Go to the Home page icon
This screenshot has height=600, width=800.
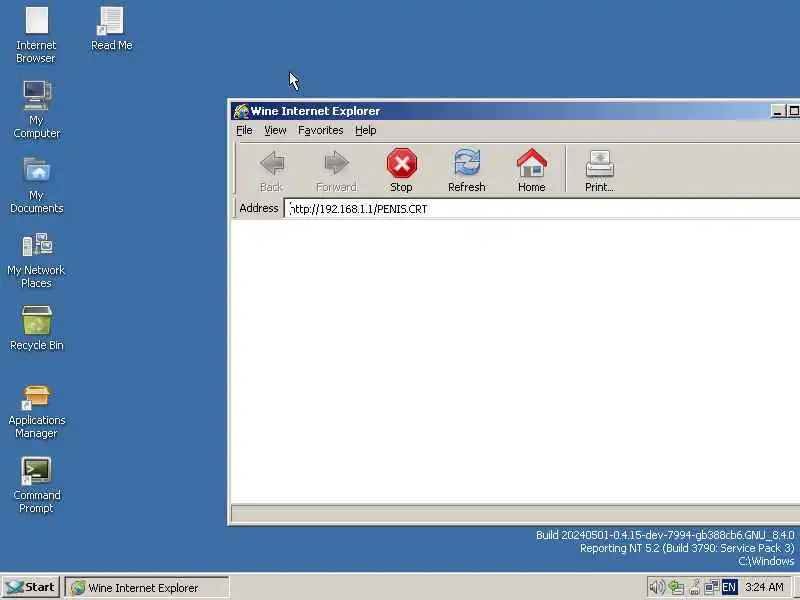click(x=532, y=170)
